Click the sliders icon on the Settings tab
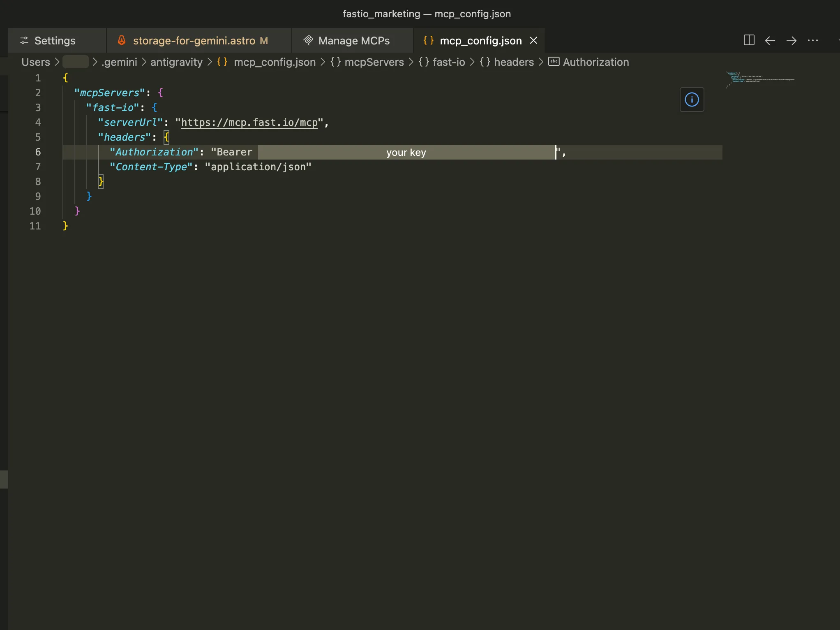Screen dimensions: 840x630 click(x=24, y=40)
